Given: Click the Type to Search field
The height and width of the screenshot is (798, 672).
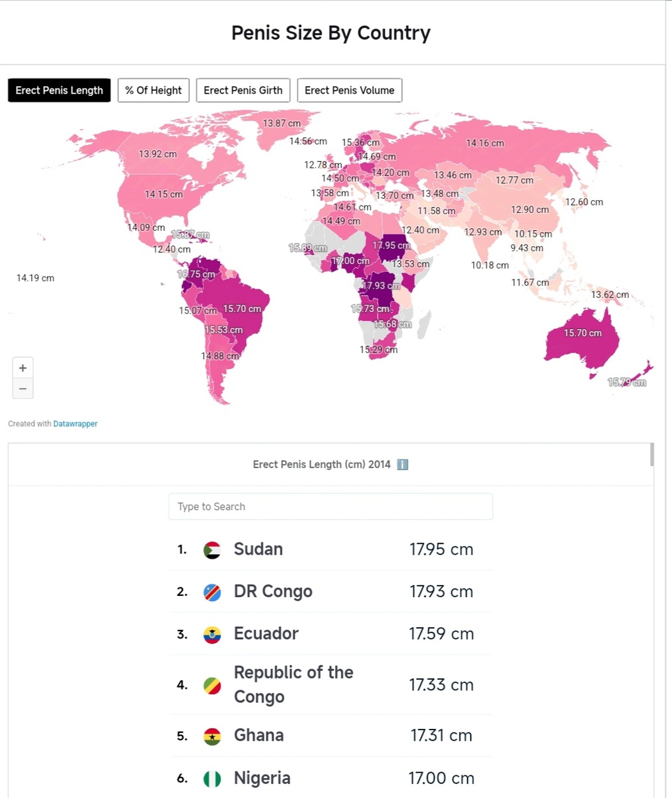Looking at the screenshot, I should pyautogui.click(x=330, y=507).
